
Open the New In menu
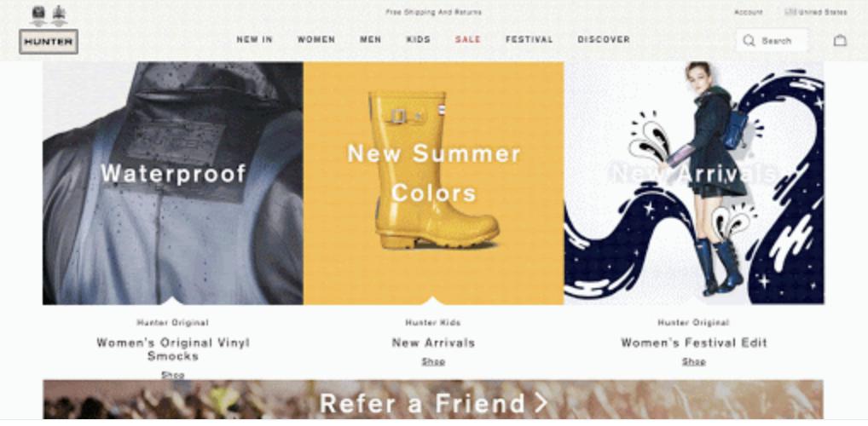click(x=255, y=39)
